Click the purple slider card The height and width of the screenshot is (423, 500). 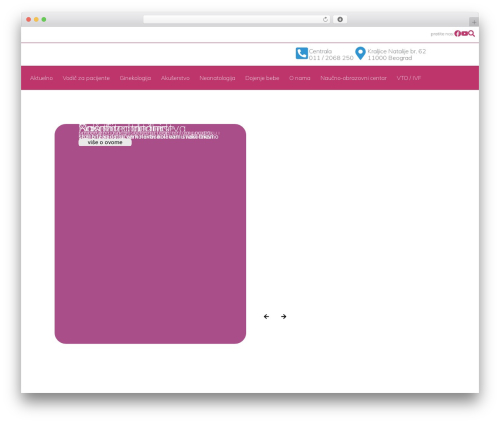[150, 234]
